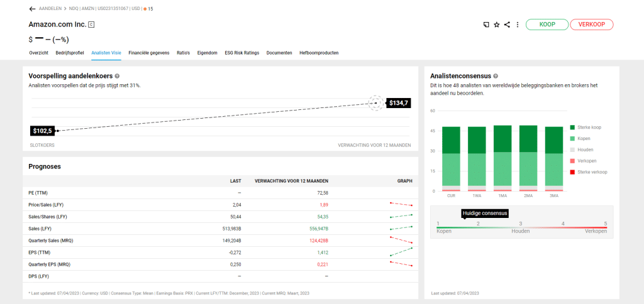Click the $134,7 target price label
Image resolution: width=644 pixels, height=304 pixels.
coord(398,103)
